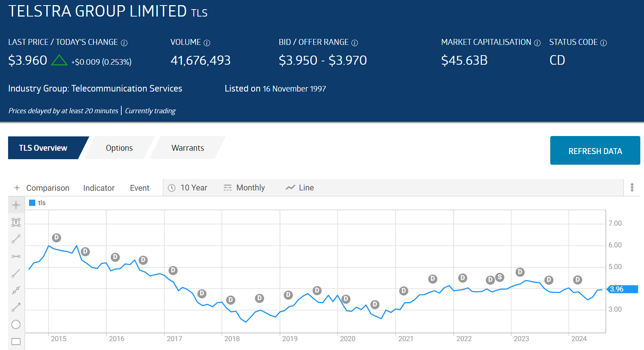
Task: Open the Bid / Offer Range info icon
Action: pyautogui.click(x=355, y=43)
